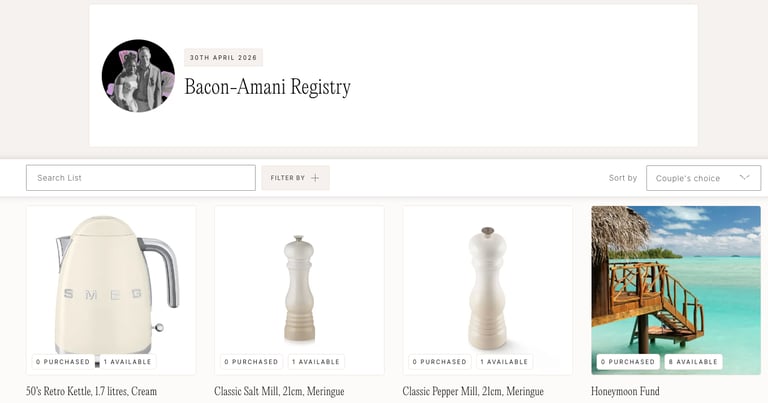Click the 50's Retro Kettle title link
The image size is (768, 403).
click(x=92, y=391)
